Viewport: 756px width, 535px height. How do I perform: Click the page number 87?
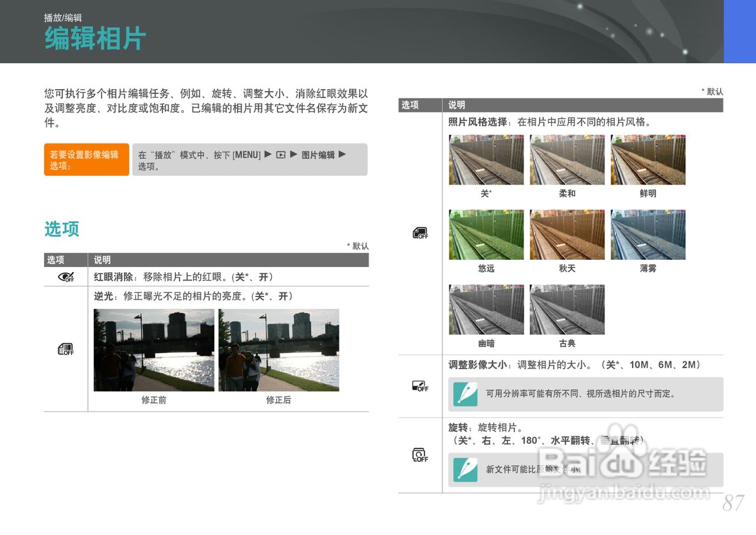click(734, 504)
